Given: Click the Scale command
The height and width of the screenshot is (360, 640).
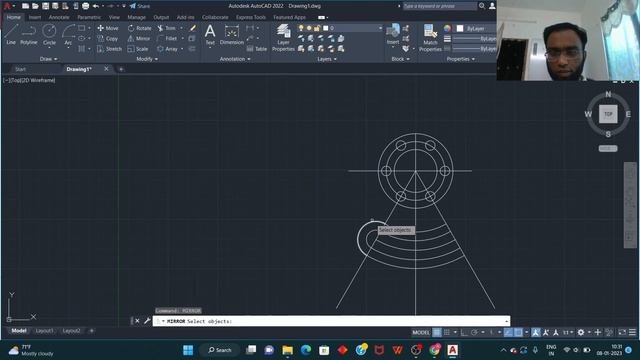Looking at the screenshot, I should coord(138,49).
